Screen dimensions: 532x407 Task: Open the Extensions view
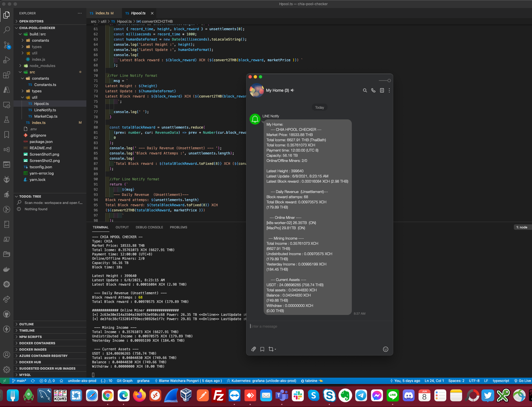(7, 75)
